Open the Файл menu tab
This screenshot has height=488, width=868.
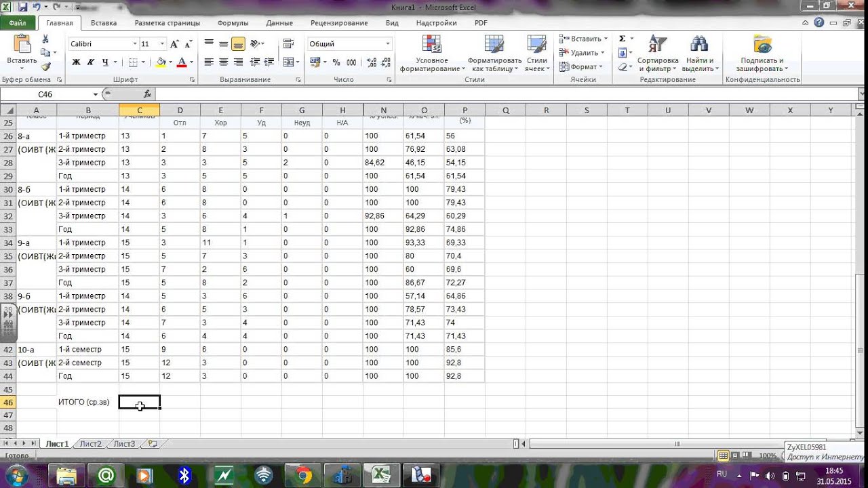click(x=18, y=22)
